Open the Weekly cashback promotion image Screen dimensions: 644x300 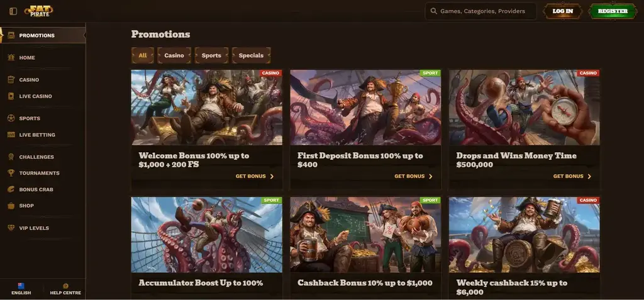pos(524,235)
